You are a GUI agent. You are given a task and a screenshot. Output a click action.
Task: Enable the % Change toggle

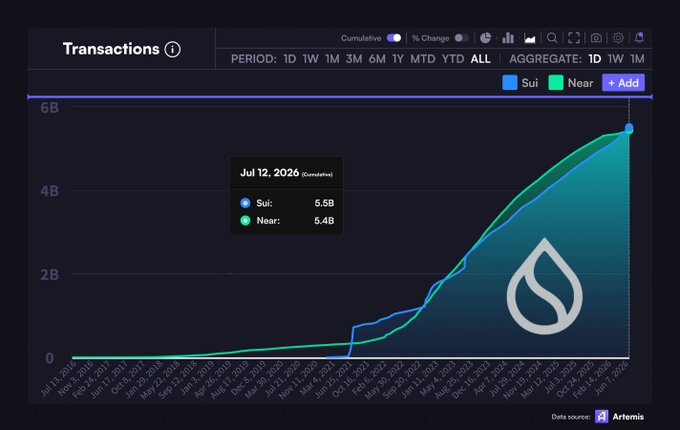461,38
